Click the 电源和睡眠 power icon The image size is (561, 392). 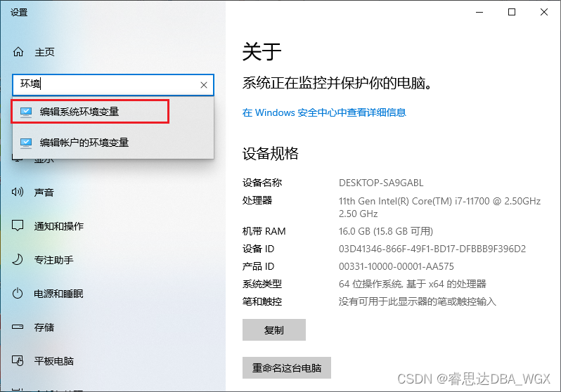[x=18, y=293]
